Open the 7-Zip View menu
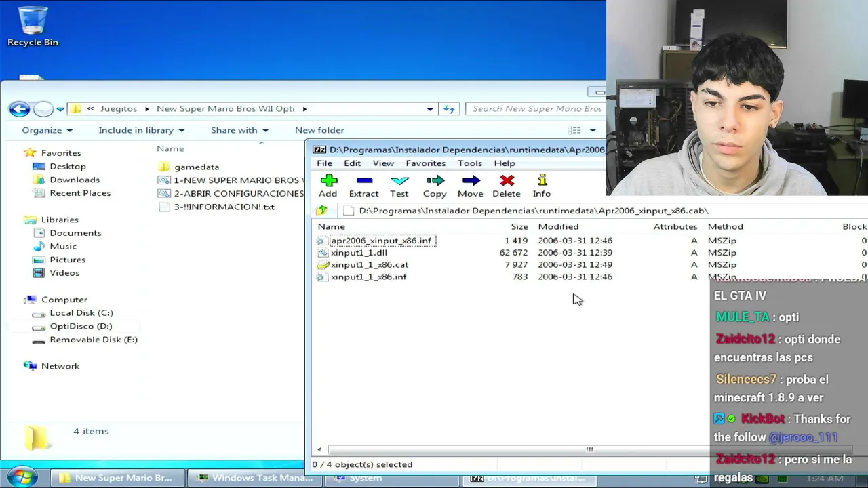 (x=383, y=163)
